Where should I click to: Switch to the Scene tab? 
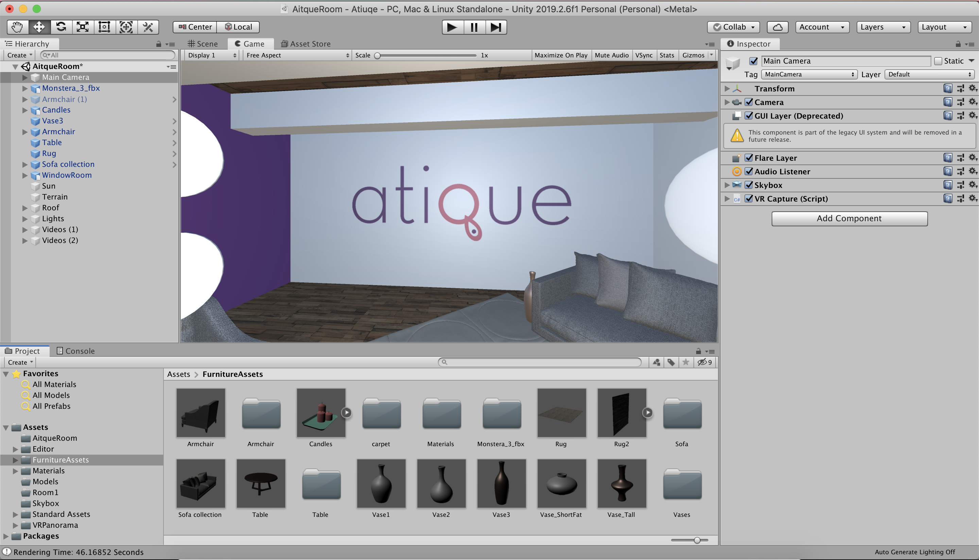tap(203, 44)
